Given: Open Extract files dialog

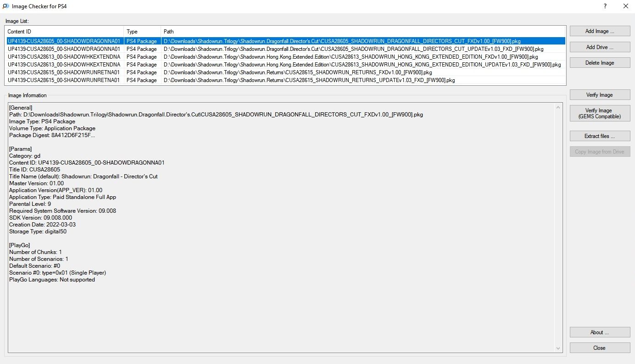Looking at the screenshot, I should [x=600, y=136].
